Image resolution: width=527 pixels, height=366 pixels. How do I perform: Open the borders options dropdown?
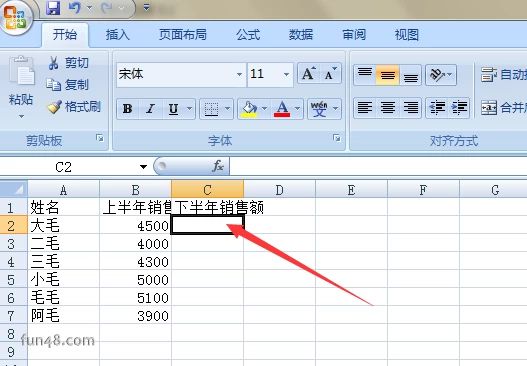(x=228, y=108)
